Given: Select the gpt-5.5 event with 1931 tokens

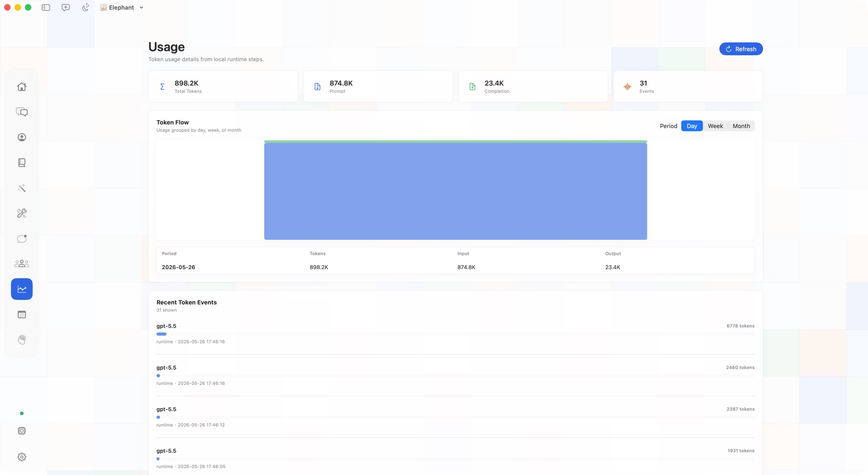Looking at the screenshot, I should pyautogui.click(x=455, y=459).
